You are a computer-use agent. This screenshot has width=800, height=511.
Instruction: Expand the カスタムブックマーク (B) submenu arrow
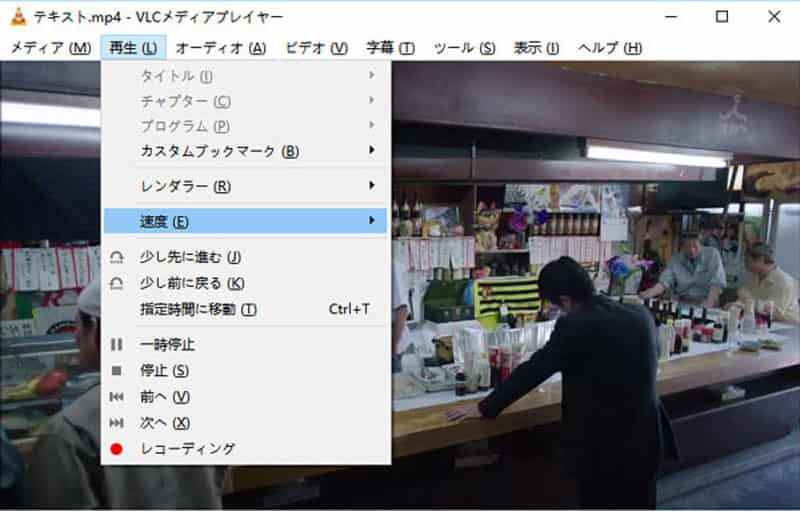coord(372,150)
